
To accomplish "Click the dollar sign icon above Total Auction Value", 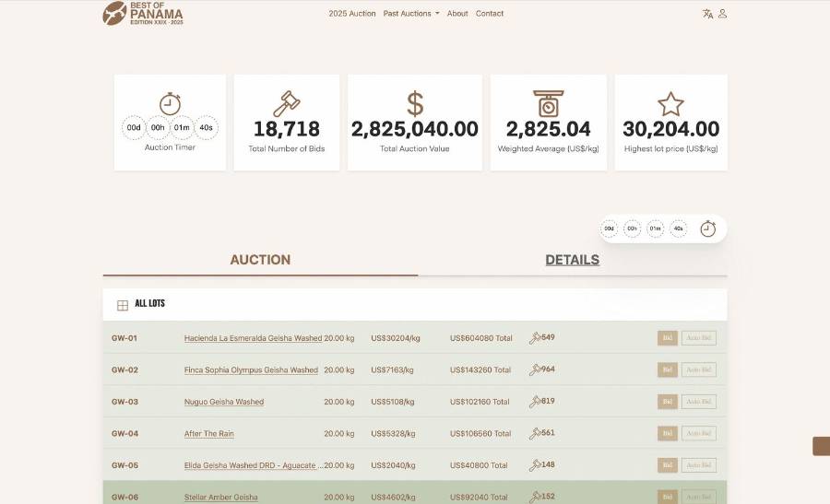I will coord(415,103).
